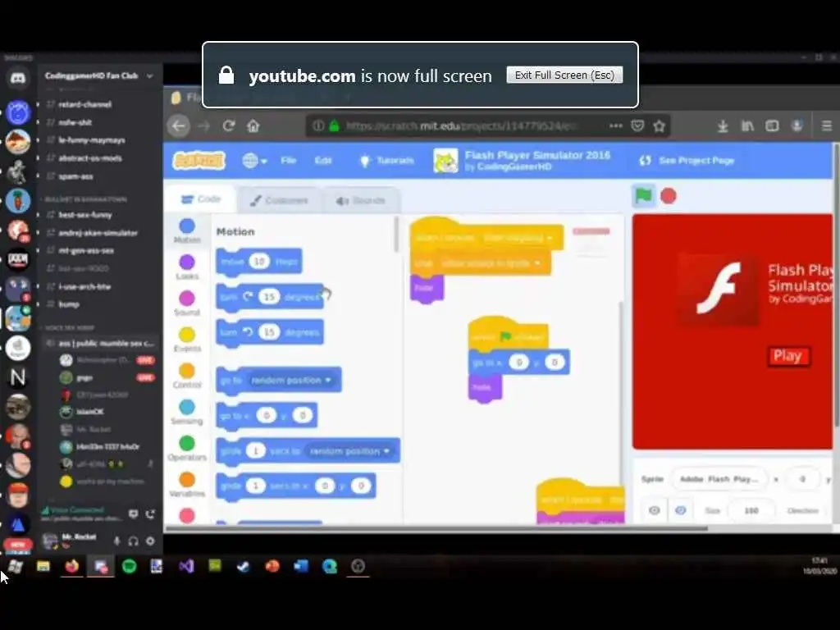Open the N server icon in Discord
The image size is (840, 630).
click(x=18, y=377)
